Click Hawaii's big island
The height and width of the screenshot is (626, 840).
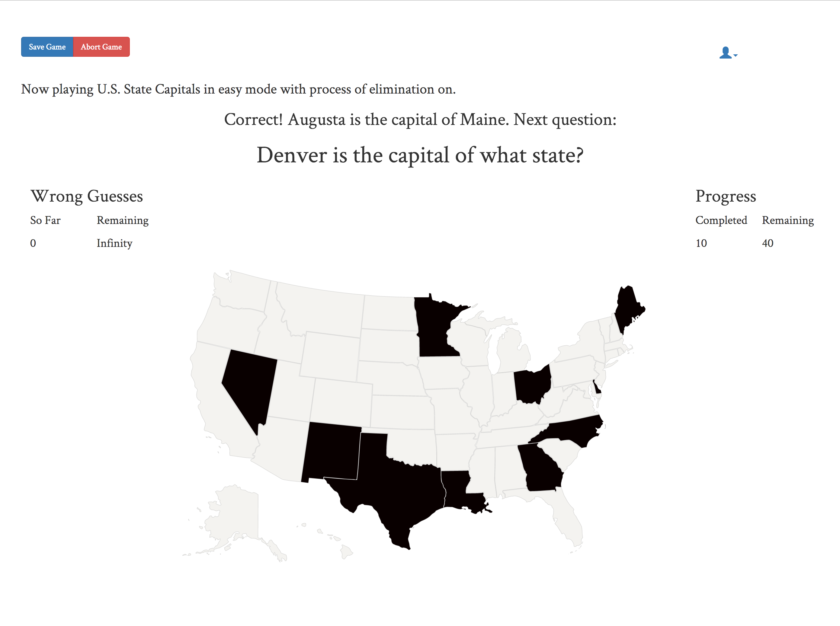(x=346, y=552)
